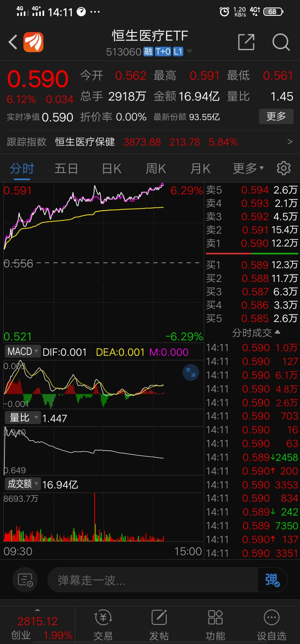This screenshot has width=300, height=644.
Task: Tap the L1 level badge
Action: [x=178, y=52]
